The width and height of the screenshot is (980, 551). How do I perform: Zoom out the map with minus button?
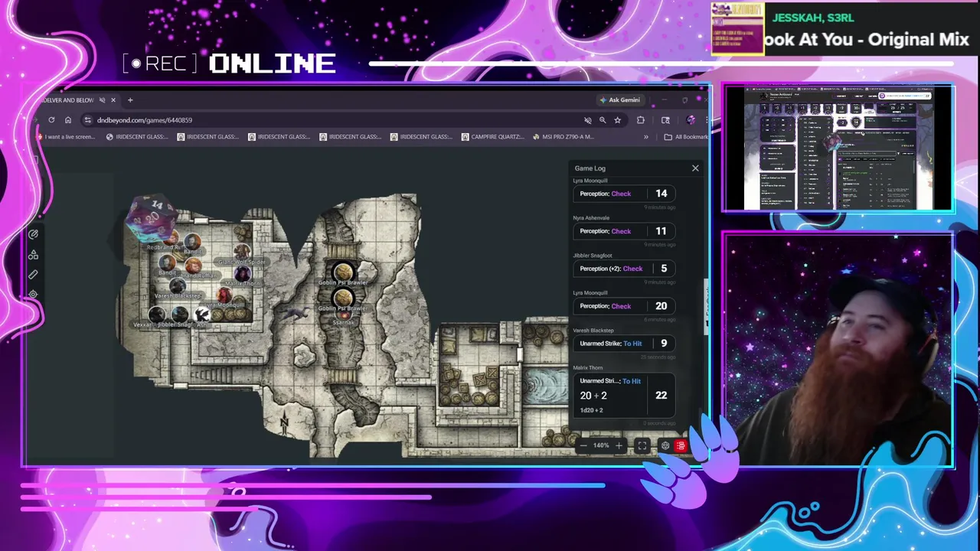pos(583,445)
